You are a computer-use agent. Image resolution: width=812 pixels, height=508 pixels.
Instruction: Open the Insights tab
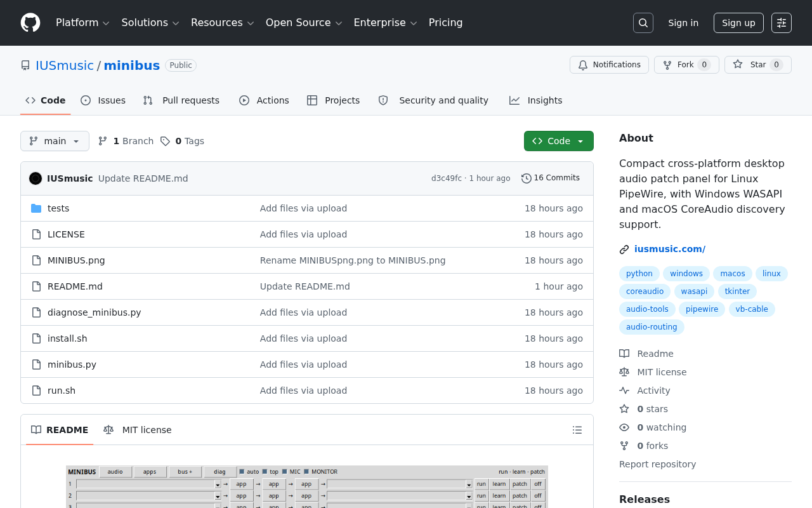[x=536, y=100]
